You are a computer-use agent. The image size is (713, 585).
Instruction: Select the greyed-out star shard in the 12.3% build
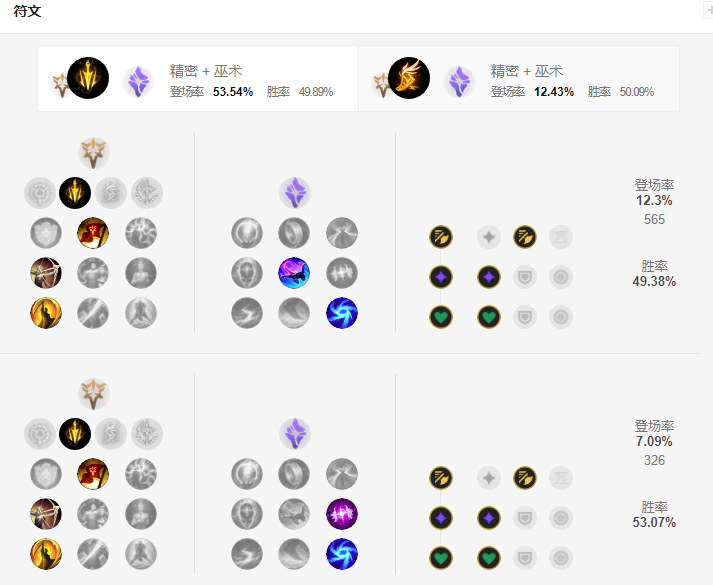(x=489, y=237)
